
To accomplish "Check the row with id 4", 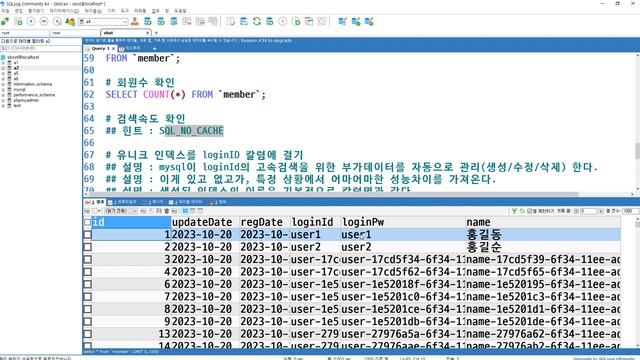I will click(x=87, y=272).
